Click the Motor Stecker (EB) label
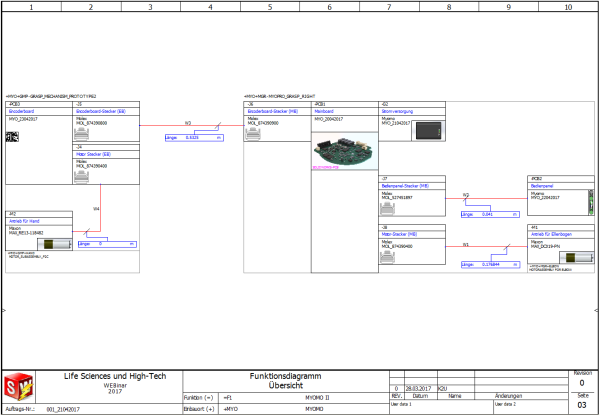 tap(92, 154)
